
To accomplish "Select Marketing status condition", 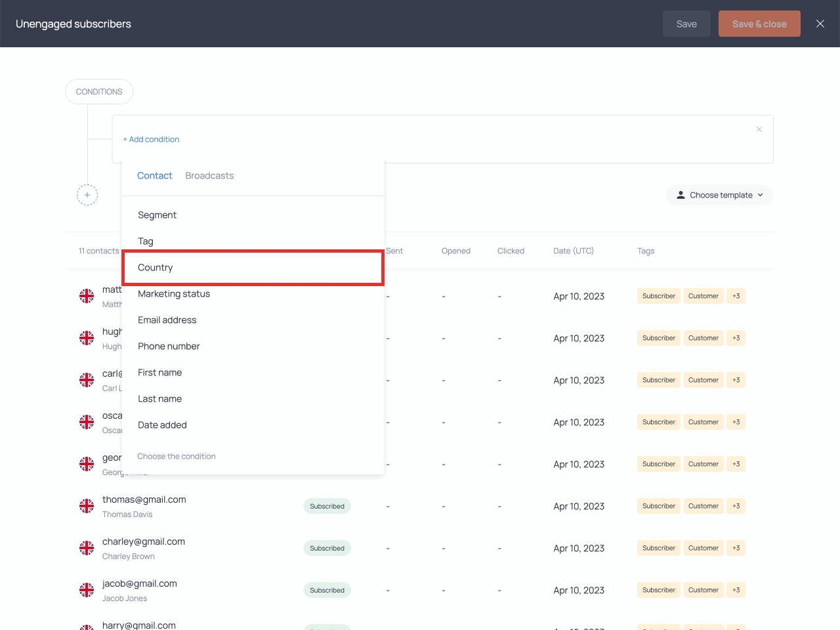I will [174, 294].
